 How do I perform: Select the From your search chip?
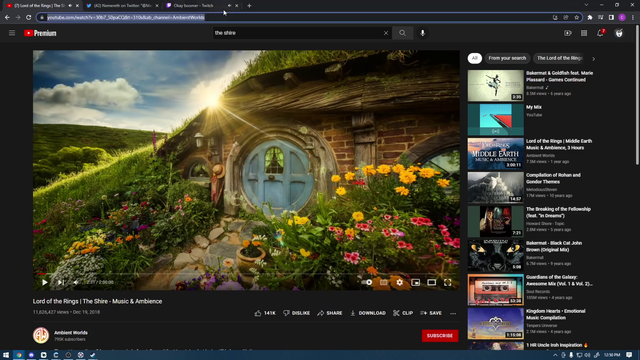click(x=507, y=58)
